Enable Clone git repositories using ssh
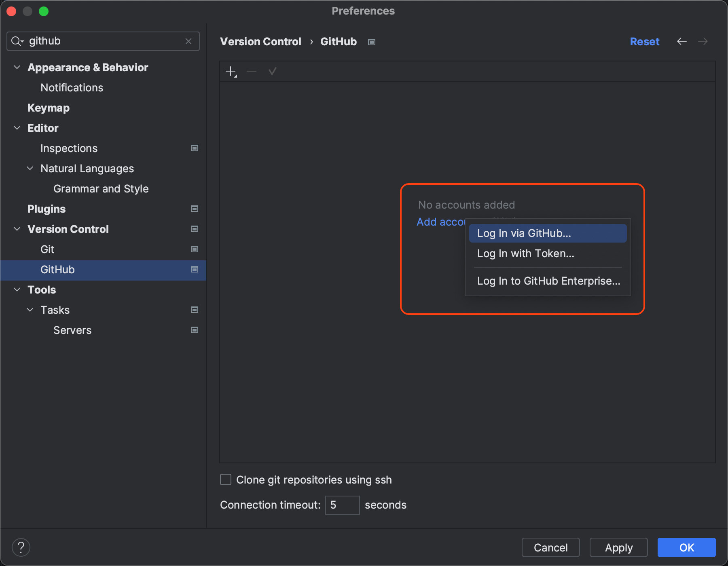 coord(226,480)
